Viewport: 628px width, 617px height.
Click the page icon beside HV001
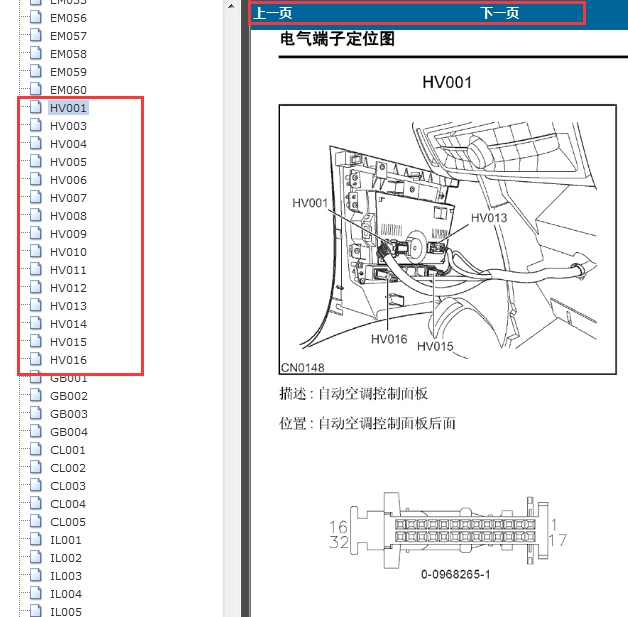[36, 107]
